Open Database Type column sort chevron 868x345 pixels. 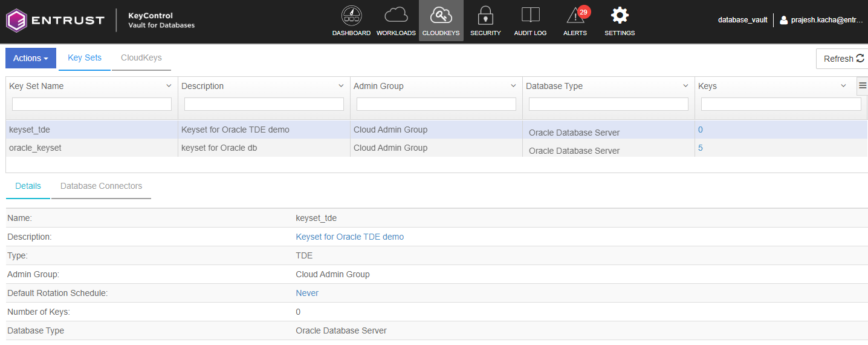point(685,86)
